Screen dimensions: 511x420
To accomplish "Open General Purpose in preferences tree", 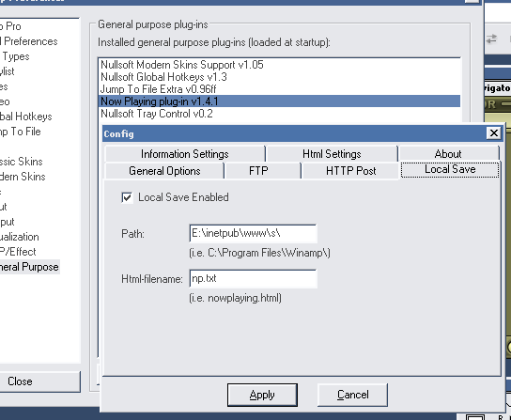I will tap(29, 267).
